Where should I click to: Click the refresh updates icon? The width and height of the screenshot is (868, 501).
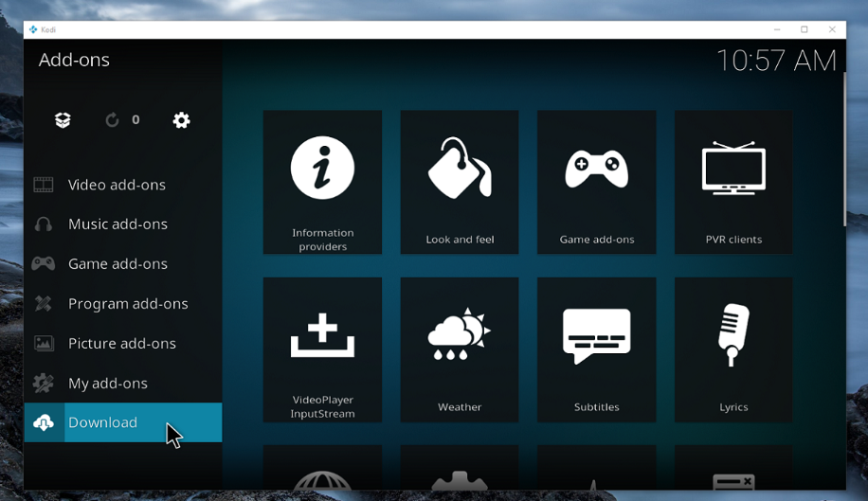click(112, 120)
